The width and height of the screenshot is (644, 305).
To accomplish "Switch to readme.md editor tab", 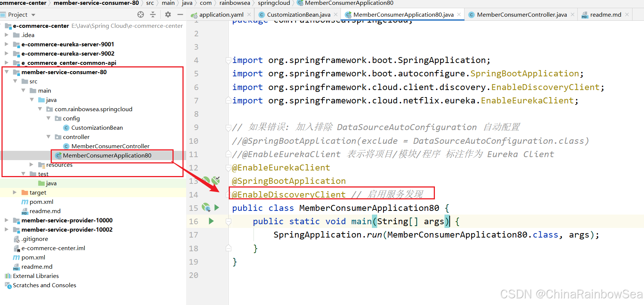I will (x=606, y=14).
